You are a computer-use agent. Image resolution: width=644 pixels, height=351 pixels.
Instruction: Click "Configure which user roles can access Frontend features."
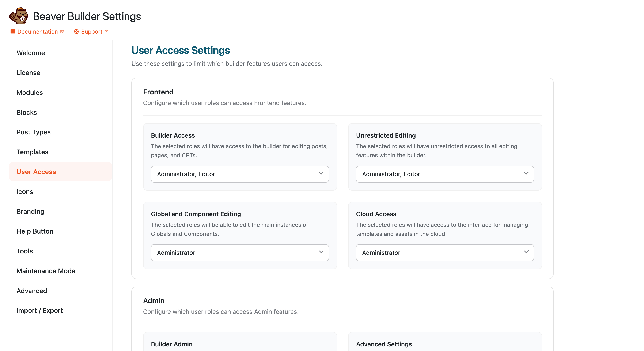(224, 103)
